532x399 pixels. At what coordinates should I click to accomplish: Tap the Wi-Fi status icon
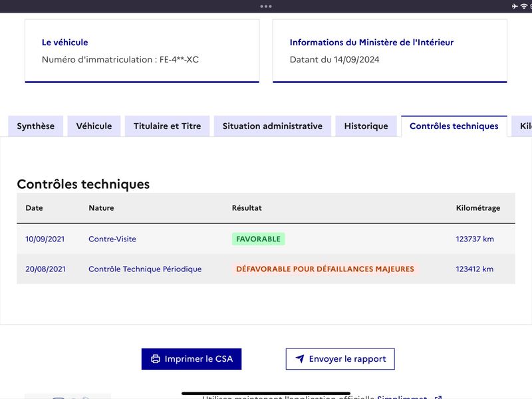(523, 6)
